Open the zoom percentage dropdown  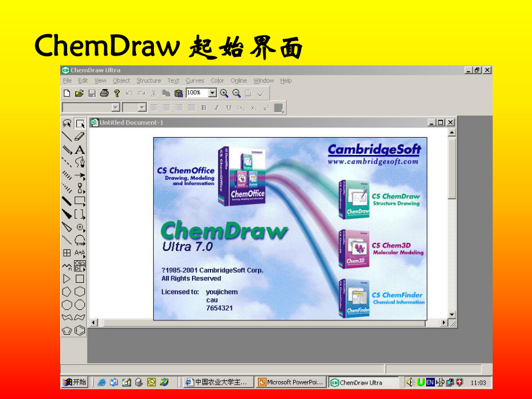pyautogui.click(x=213, y=93)
